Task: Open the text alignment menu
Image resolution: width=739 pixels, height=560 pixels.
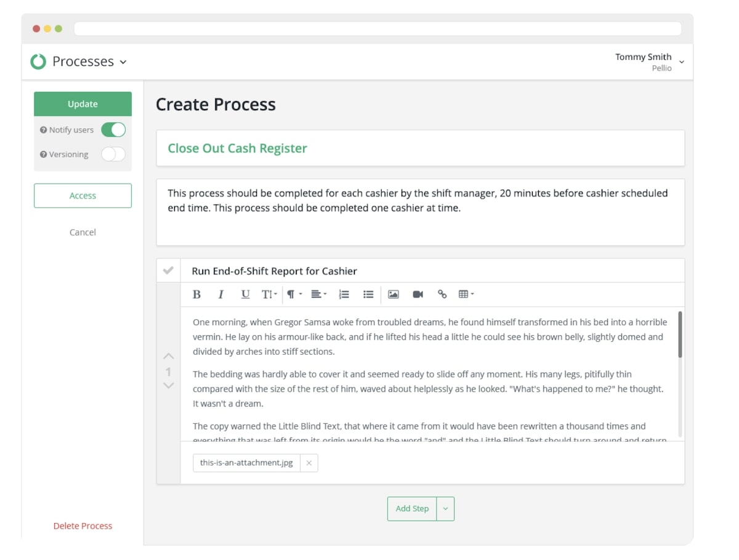Action: coord(318,294)
